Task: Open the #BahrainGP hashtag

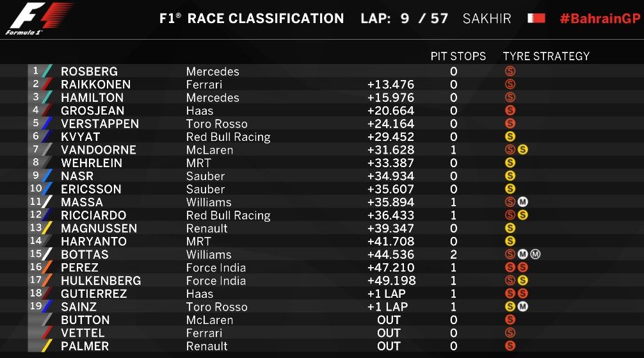Action: [x=600, y=19]
